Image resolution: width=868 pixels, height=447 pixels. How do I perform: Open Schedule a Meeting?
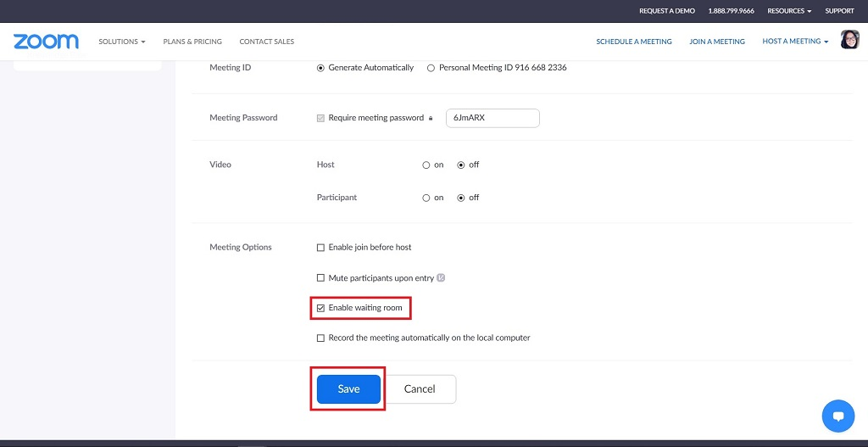tap(633, 42)
